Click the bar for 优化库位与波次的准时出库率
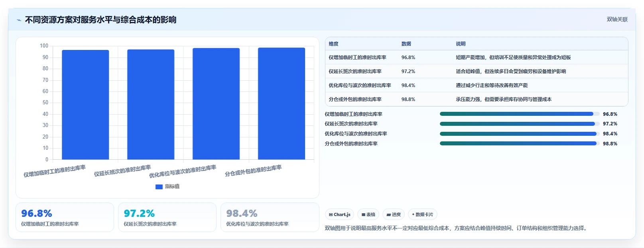 pyautogui.click(x=216, y=104)
